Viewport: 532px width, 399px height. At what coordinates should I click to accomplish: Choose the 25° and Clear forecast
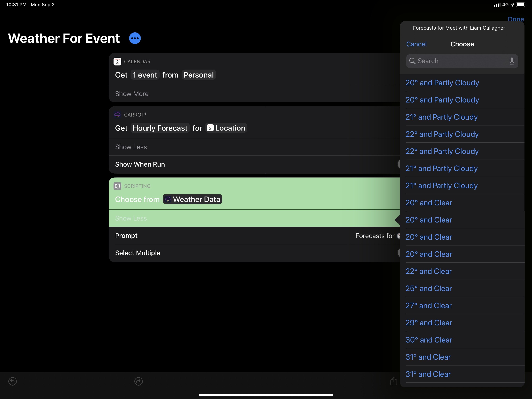(x=429, y=288)
